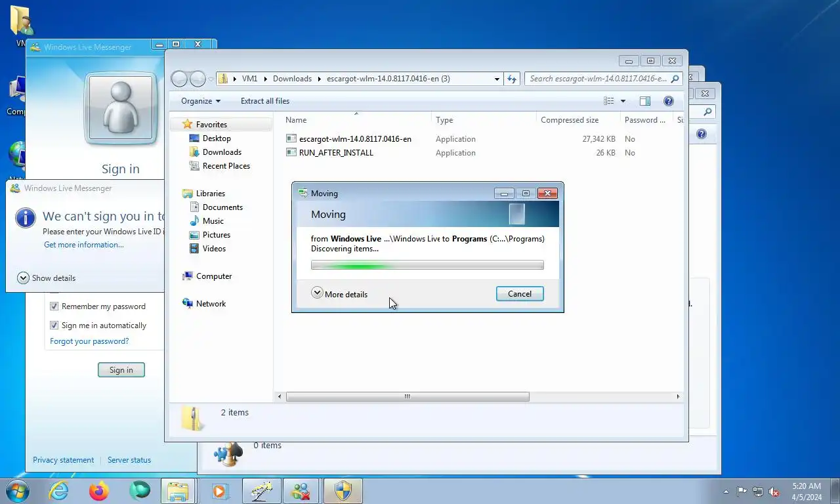
Task: Toggle Sign me in automatically checkbox
Action: pos(54,325)
